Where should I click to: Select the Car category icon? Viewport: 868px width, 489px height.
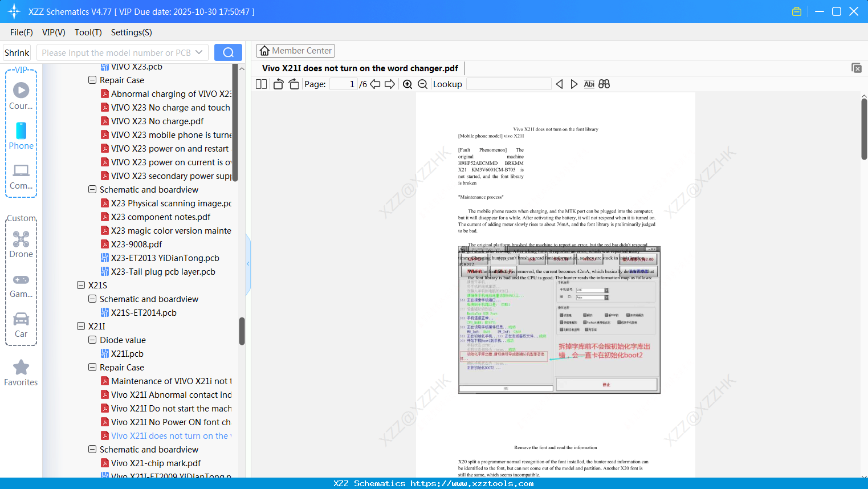21,325
